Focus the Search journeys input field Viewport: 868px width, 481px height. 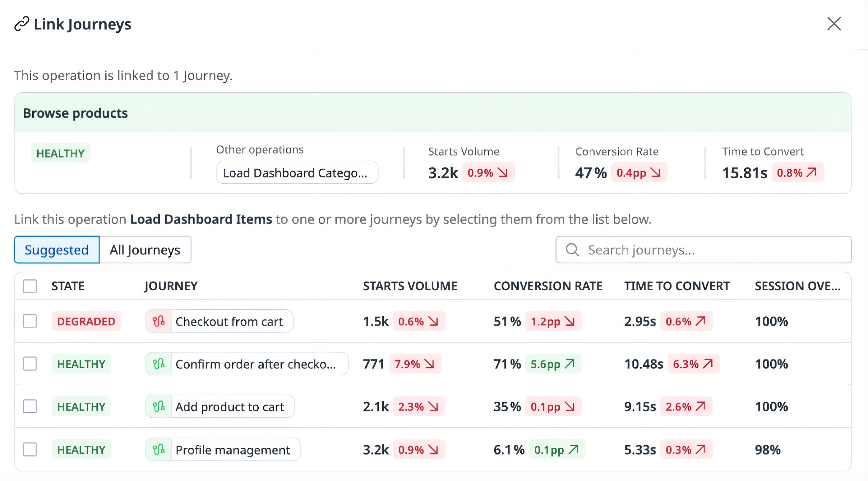click(704, 250)
